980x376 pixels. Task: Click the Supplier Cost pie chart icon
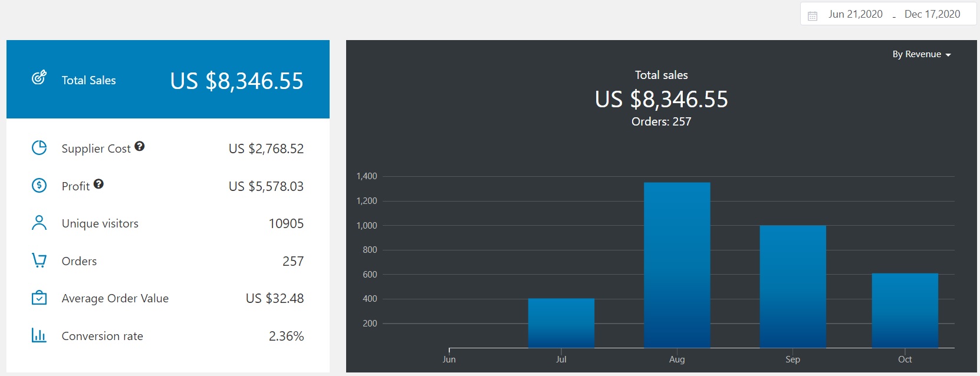(39, 148)
